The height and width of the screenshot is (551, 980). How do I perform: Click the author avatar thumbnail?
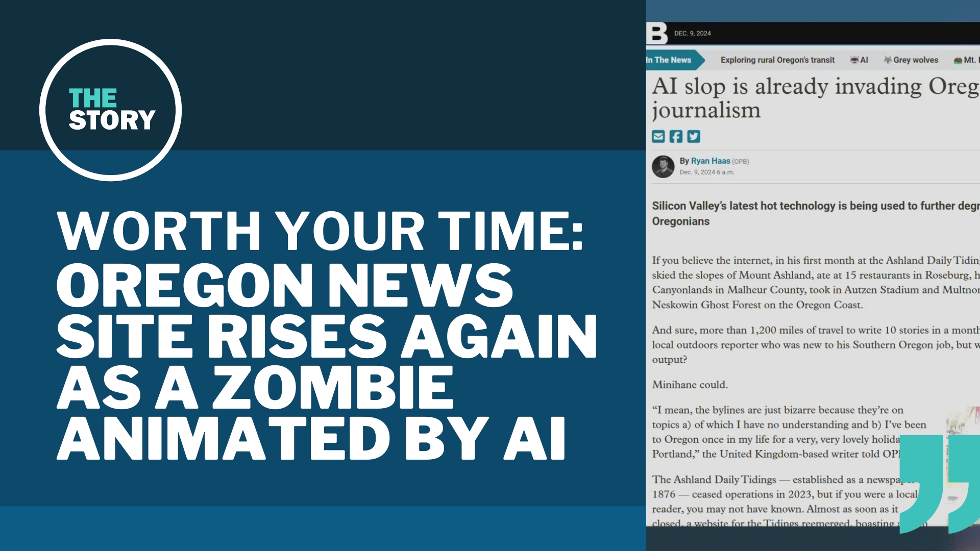tap(664, 165)
